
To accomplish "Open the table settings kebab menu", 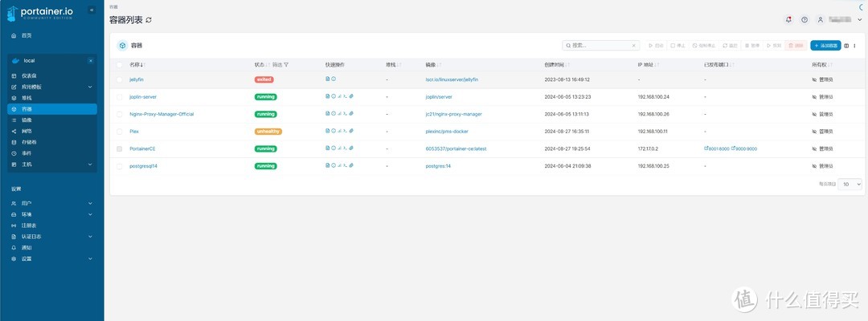I will coord(854,46).
